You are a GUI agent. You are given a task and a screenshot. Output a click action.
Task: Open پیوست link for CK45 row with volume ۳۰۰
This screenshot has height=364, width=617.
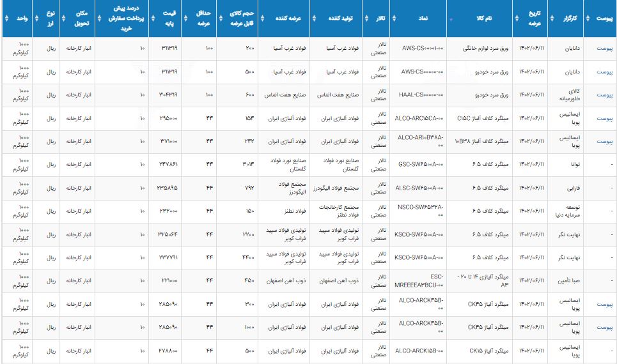point(605,304)
